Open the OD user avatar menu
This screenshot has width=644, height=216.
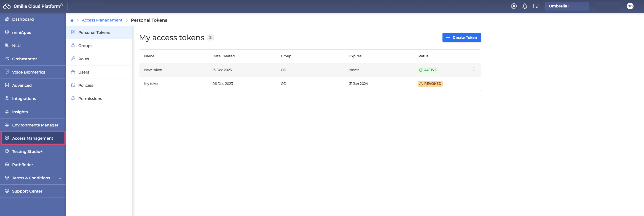pos(630,6)
